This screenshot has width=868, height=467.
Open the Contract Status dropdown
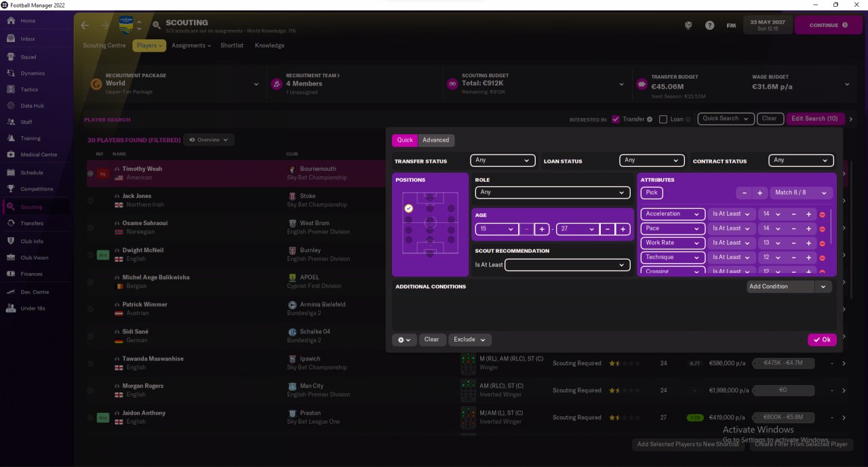(x=801, y=161)
